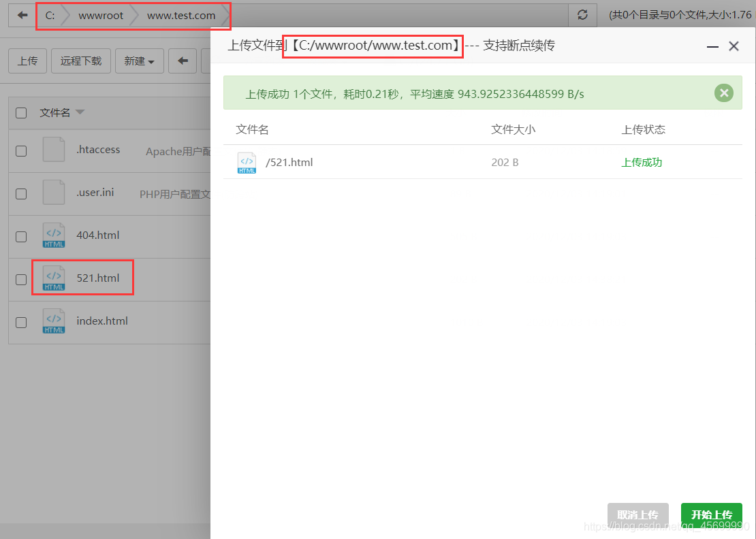Click the 上传成功 status text in the table row
The image size is (756, 539).
pyautogui.click(x=642, y=163)
